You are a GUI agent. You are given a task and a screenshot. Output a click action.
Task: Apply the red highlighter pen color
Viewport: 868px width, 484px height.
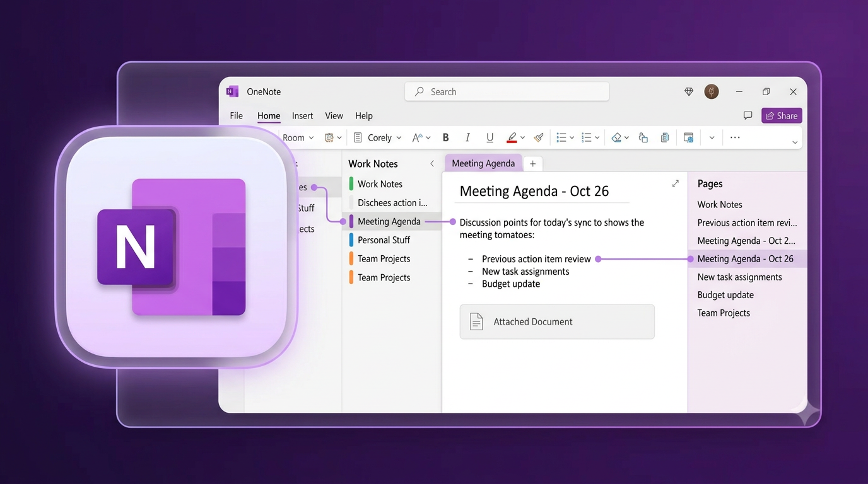click(x=512, y=137)
